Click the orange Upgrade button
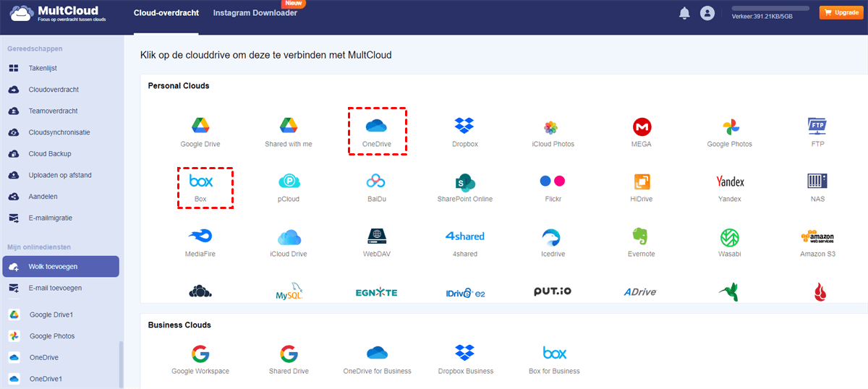The height and width of the screenshot is (389, 868). pos(841,13)
